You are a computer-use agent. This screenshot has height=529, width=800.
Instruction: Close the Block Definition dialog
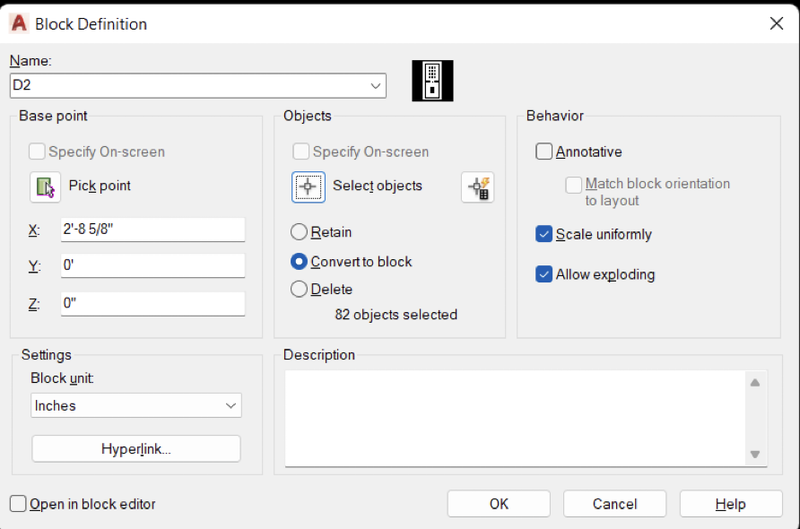coord(776,23)
